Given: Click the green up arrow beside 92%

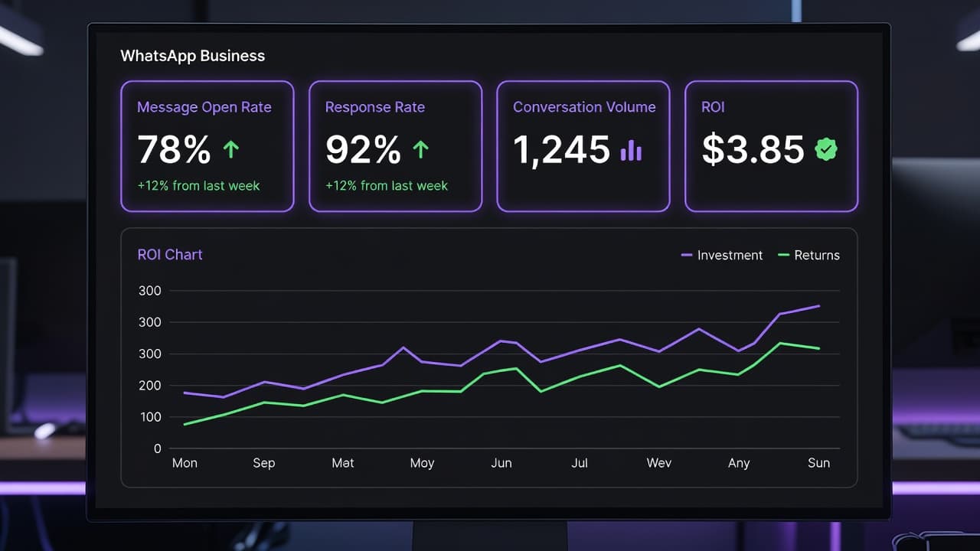Looking at the screenshot, I should click(x=420, y=149).
